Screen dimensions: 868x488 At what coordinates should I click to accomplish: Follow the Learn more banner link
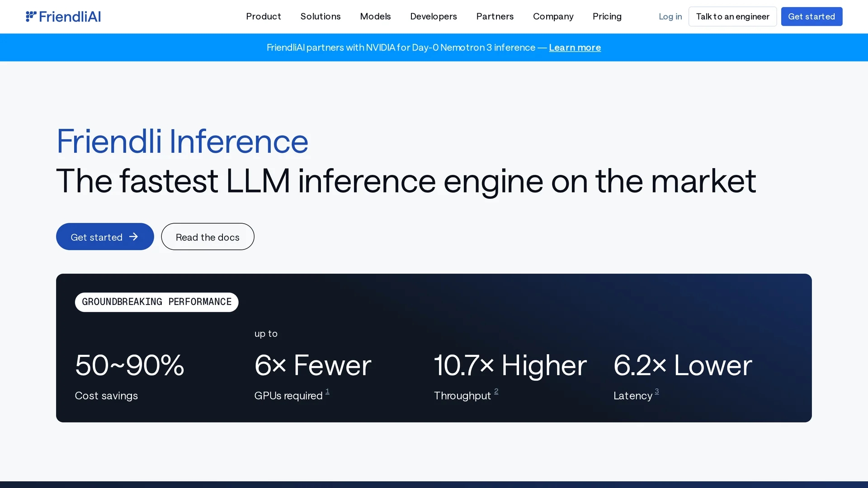[x=575, y=47]
